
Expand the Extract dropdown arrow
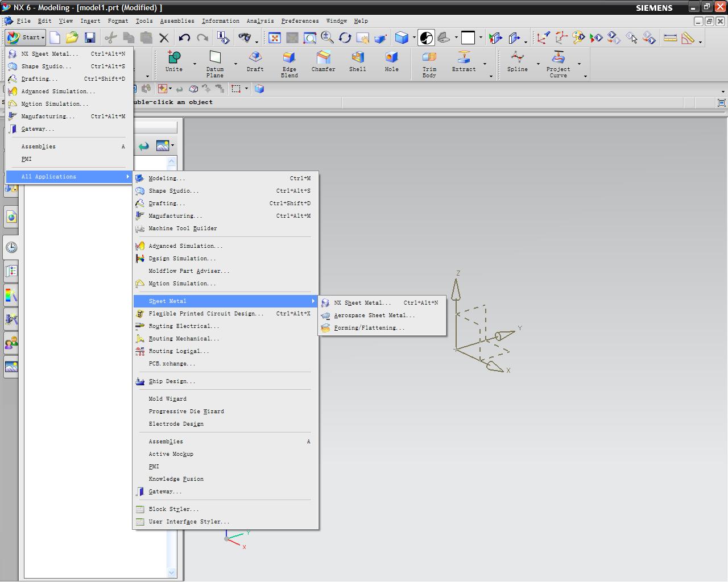point(485,64)
